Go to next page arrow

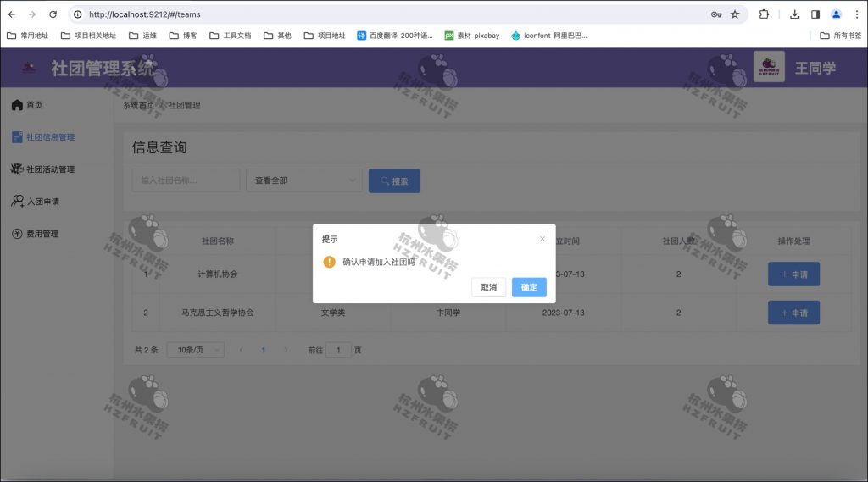coord(286,350)
